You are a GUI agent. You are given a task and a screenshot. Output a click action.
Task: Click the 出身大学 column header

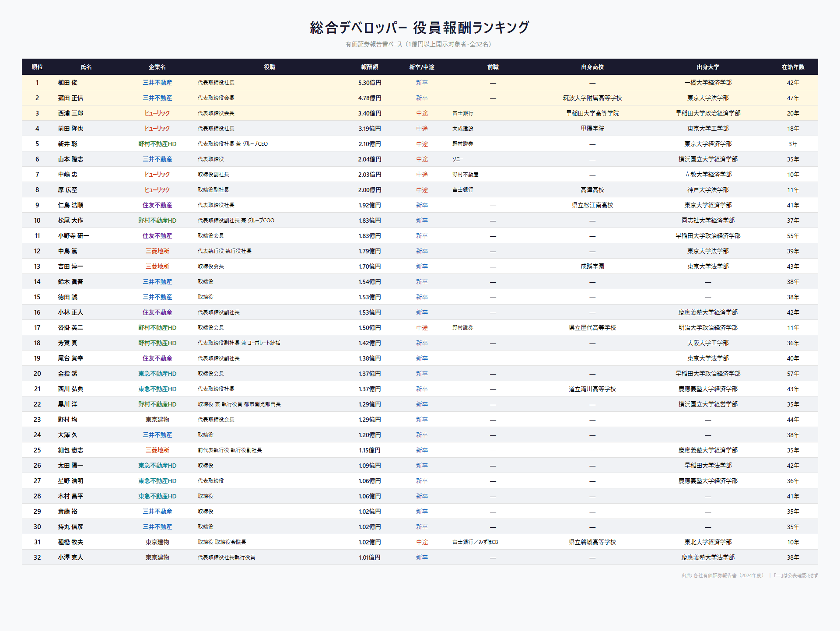click(x=707, y=67)
